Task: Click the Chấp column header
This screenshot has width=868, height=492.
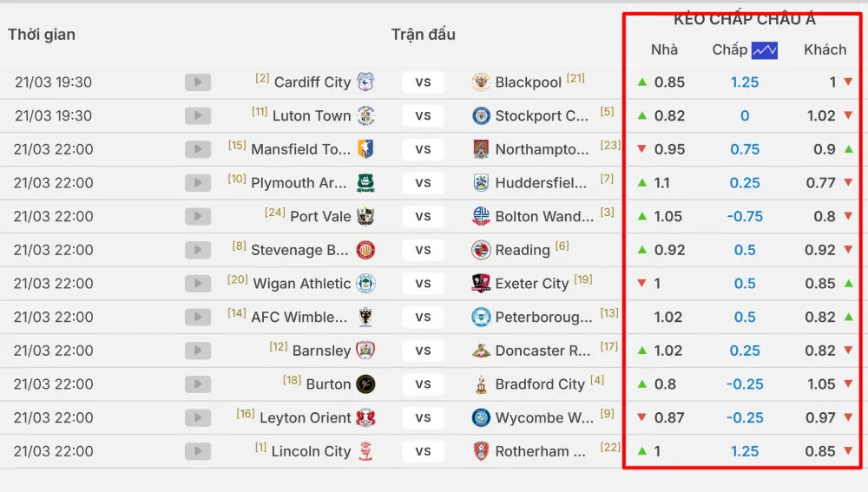Action: tap(729, 50)
